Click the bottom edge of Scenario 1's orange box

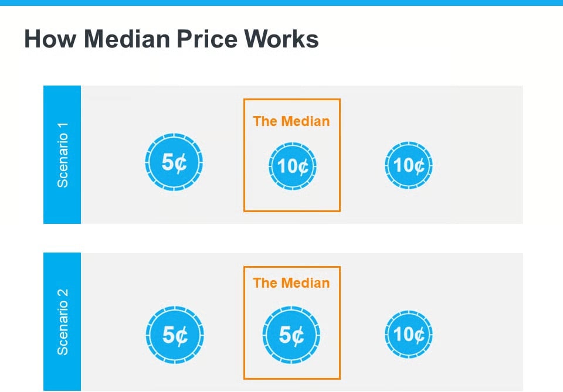(x=292, y=211)
